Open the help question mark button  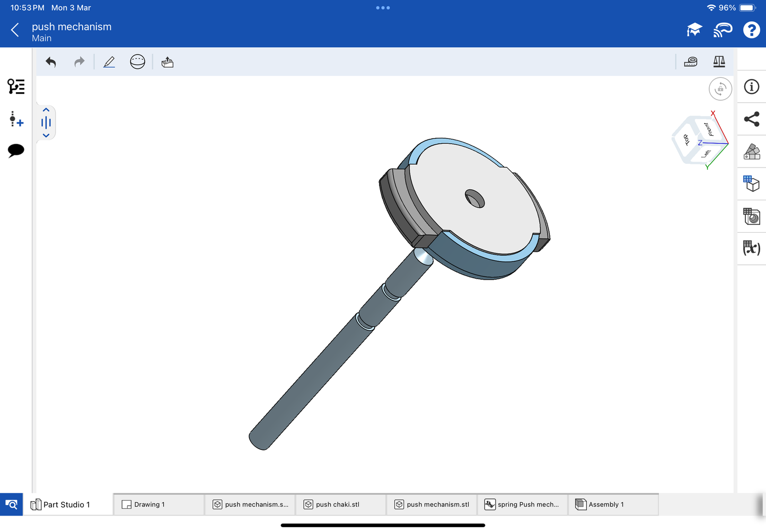751,30
